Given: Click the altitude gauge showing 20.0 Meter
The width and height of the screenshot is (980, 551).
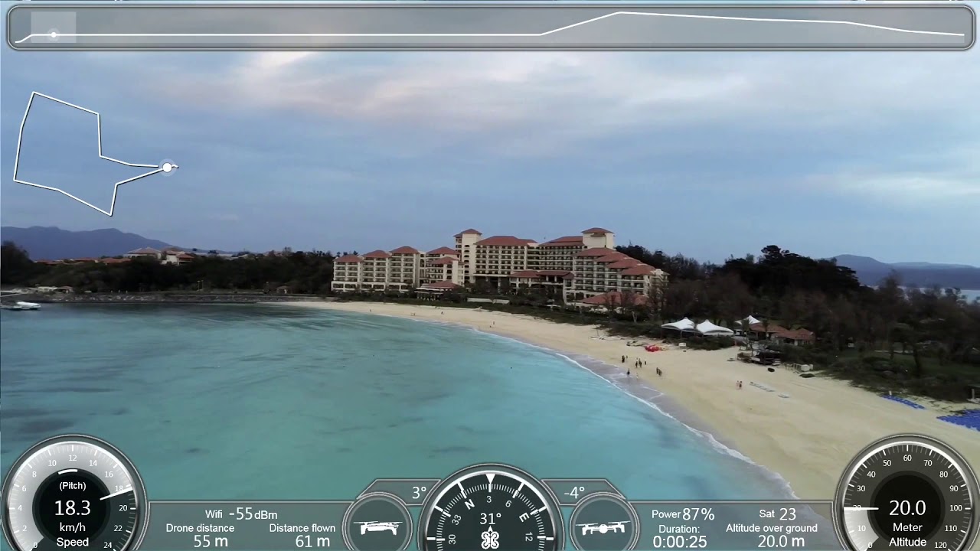Looking at the screenshot, I should 907,494.
